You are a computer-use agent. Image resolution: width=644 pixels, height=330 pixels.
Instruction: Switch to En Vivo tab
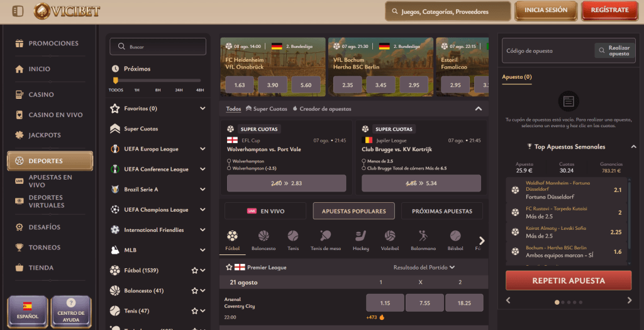click(x=265, y=211)
